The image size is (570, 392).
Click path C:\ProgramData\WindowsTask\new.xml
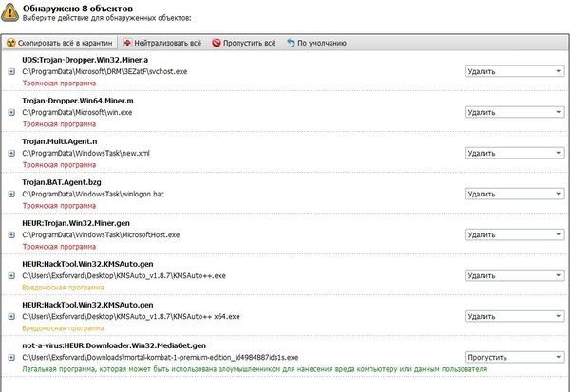pyautogui.click(x=85, y=154)
